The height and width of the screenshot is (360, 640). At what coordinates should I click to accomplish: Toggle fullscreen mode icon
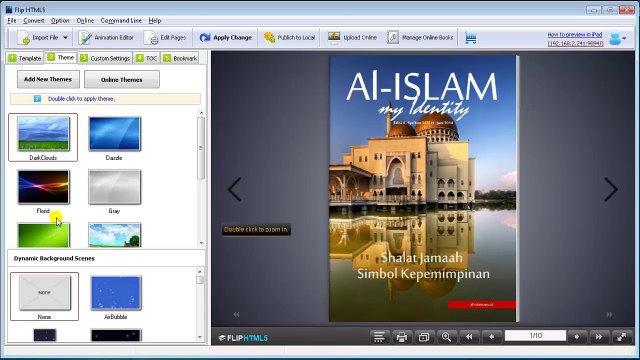coord(622,337)
